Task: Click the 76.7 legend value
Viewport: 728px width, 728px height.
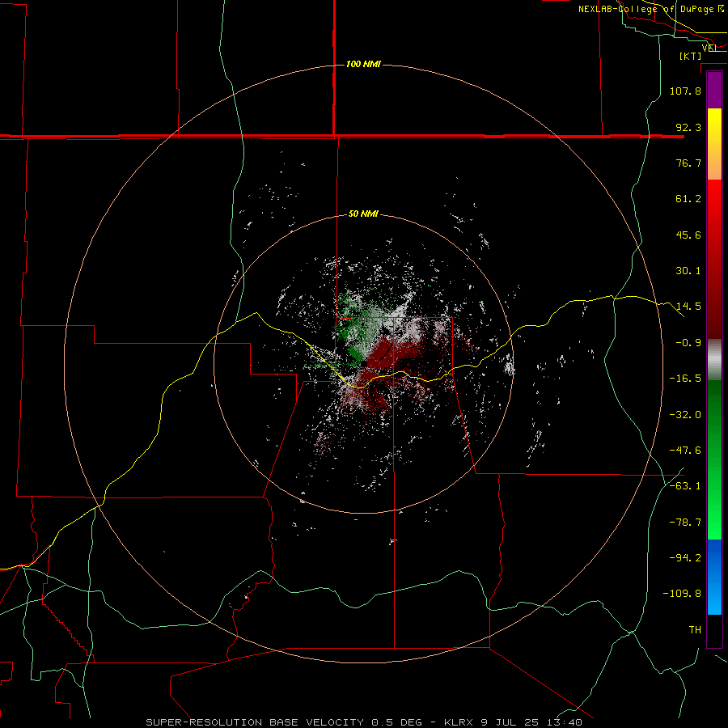Action: coord(688,163)
